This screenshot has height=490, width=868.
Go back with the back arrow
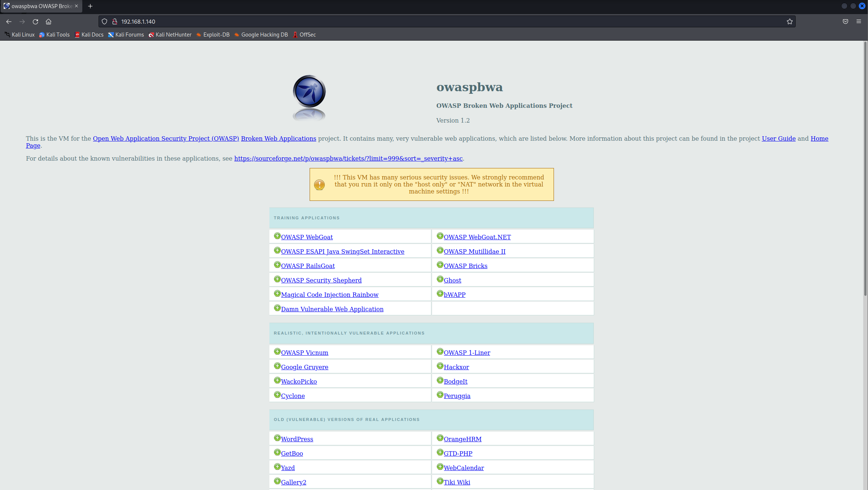(9, 21)
